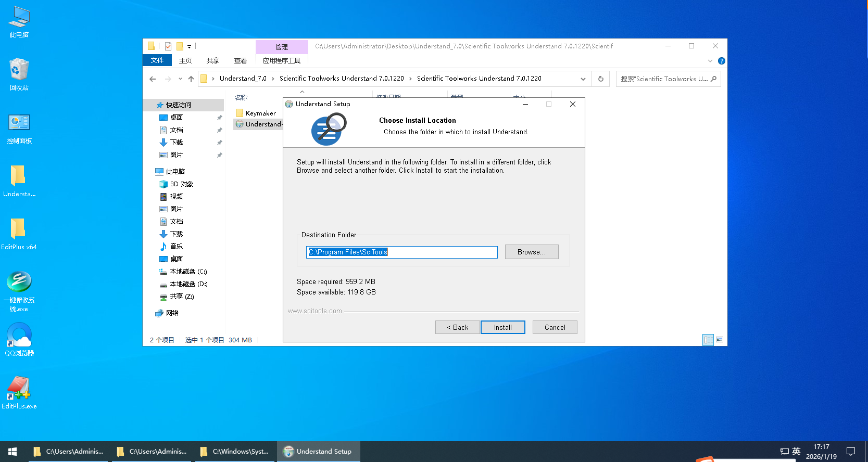Switch to large icons view in Explorer
The height and width of the screenshot is (462, 868).
coord(720,340)
